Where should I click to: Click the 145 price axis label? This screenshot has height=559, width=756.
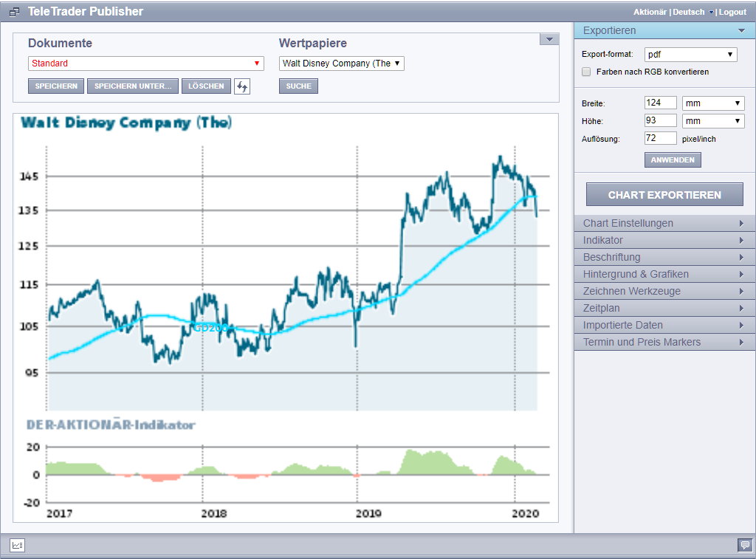tap(29, 176)
